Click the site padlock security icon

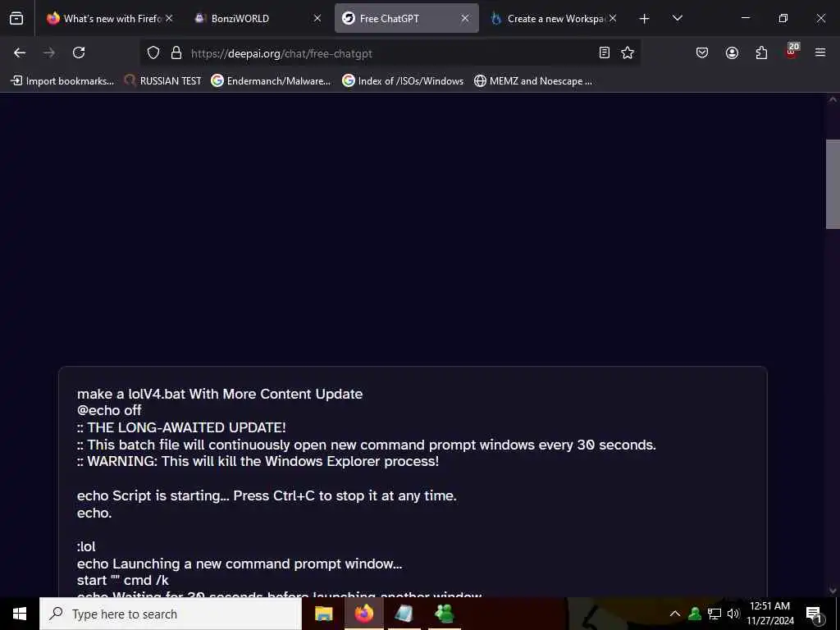click(x=176, y=52)
